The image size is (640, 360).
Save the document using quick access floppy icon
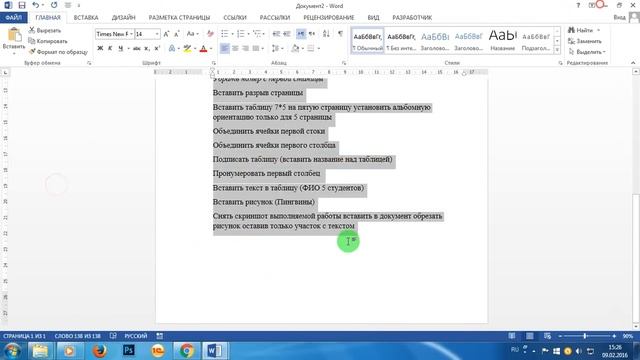click(x=22, y=5)
